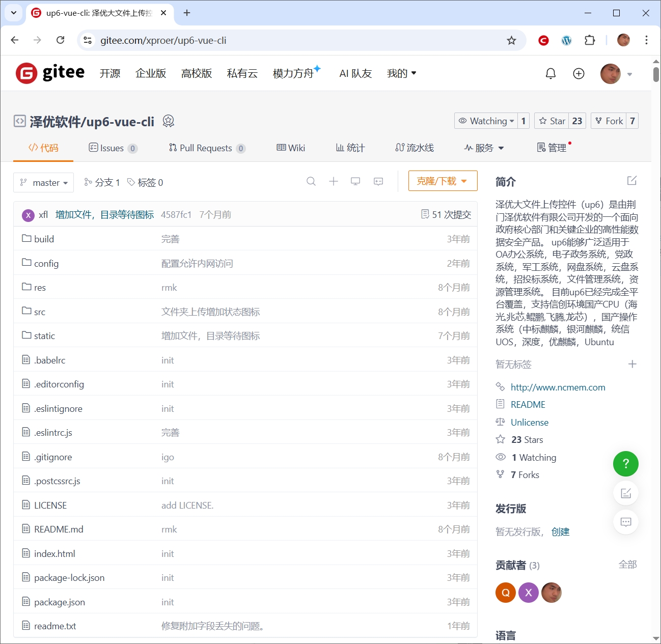The width and height of the screenshot is (661, 644).
Task: Click the green help question mark button
Action: 625,464
